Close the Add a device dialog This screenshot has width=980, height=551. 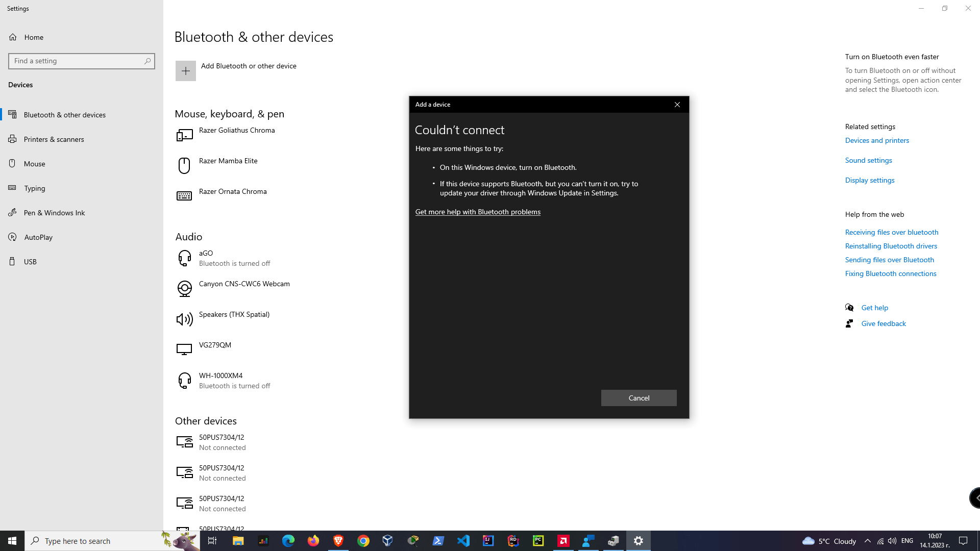(x=677, y=105)
